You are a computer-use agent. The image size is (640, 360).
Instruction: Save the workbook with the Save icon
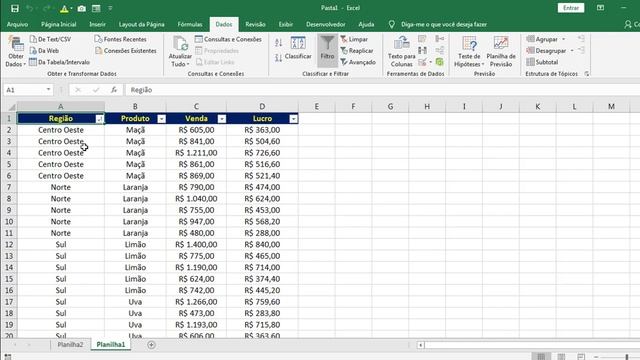15,8
